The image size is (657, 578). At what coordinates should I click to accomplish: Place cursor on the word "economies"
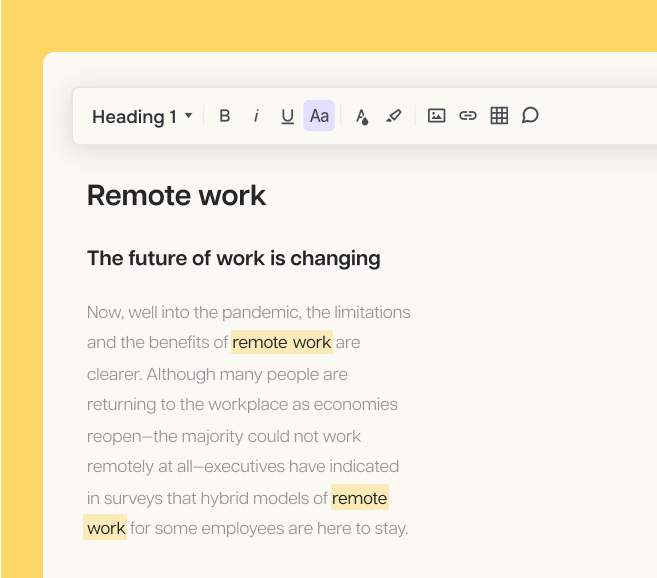coord(355,405)
